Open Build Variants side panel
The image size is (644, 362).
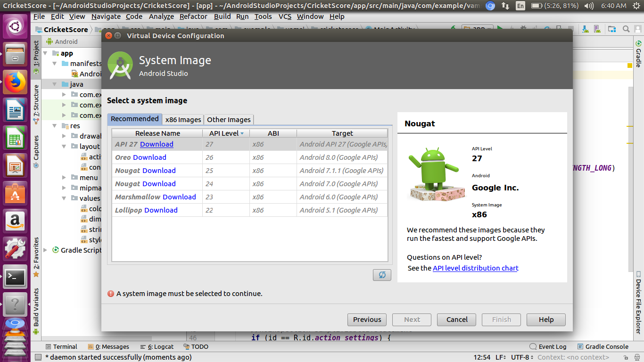point(36,312)
